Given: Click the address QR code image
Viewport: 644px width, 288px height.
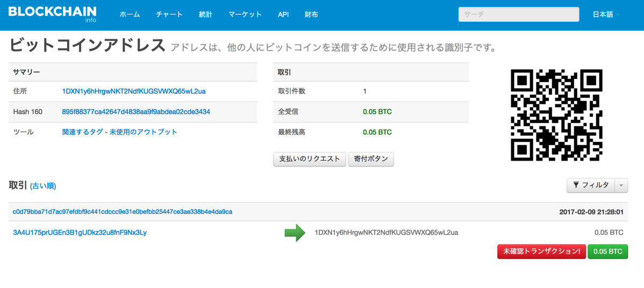Looking at the screenshot, I should point(556,115).
